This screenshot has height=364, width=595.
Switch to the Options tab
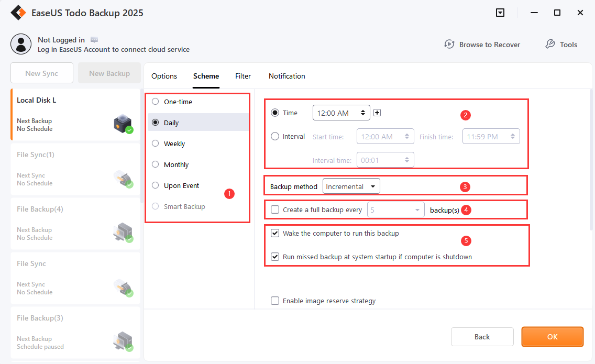click(x=164, y=76)
